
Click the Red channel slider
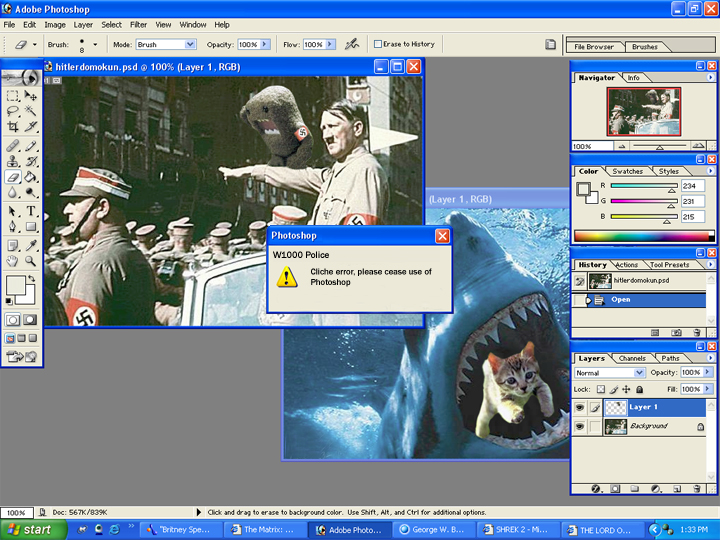tap(644, 186)
